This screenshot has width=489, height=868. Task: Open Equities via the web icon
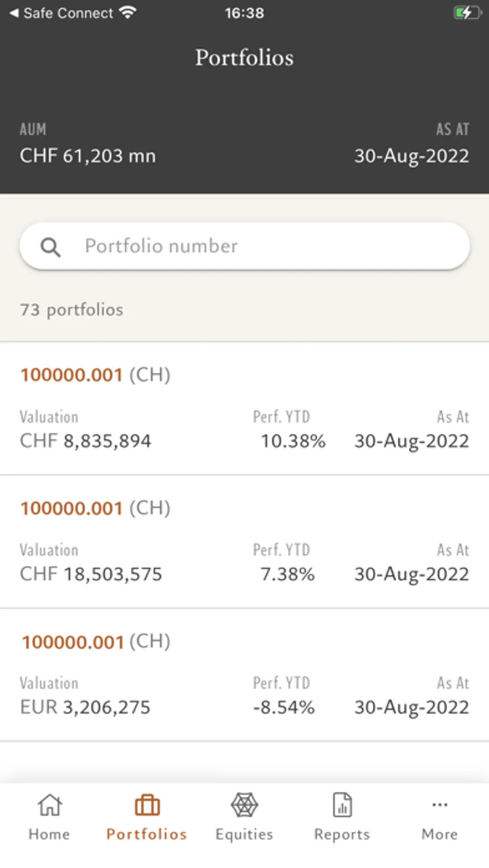tap(244, 805)
